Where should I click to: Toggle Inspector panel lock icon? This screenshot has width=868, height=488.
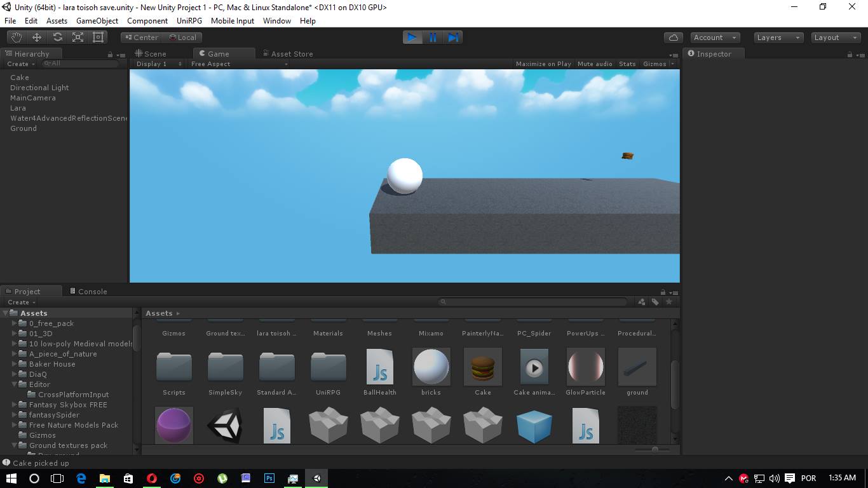(x=850, y=54)
